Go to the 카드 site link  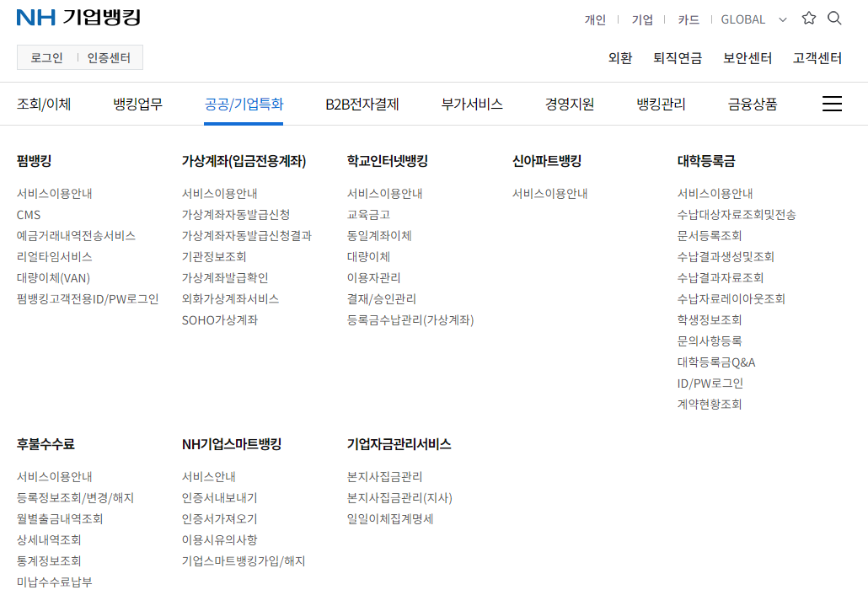(689, 20)
